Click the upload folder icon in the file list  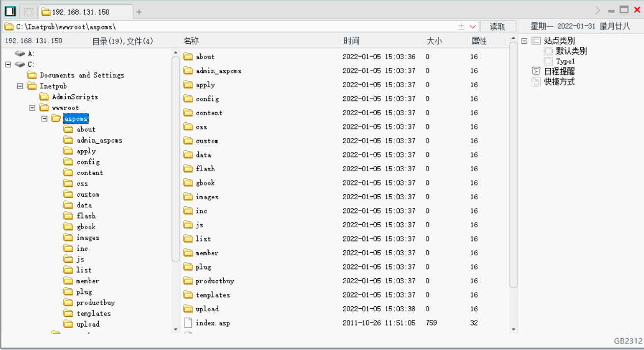(x=187, y=309)
